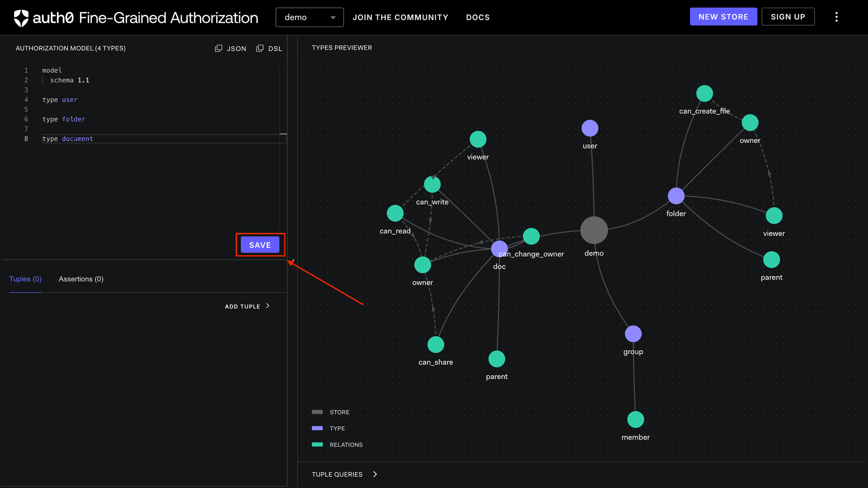Copy the authorization model as DSL
868x488 pixels.
pyautogui.click(x=269, y=48)
